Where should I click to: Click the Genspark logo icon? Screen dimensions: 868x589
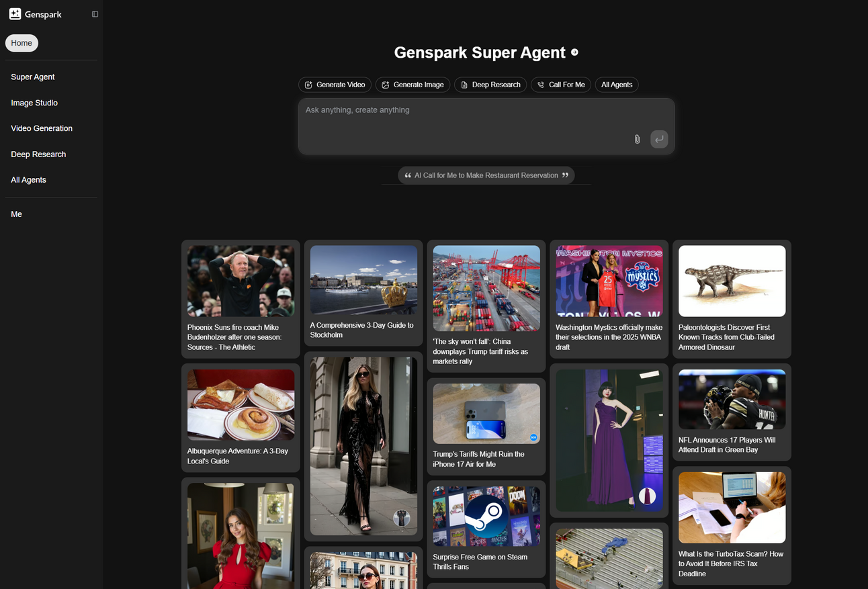coord(15,14)
